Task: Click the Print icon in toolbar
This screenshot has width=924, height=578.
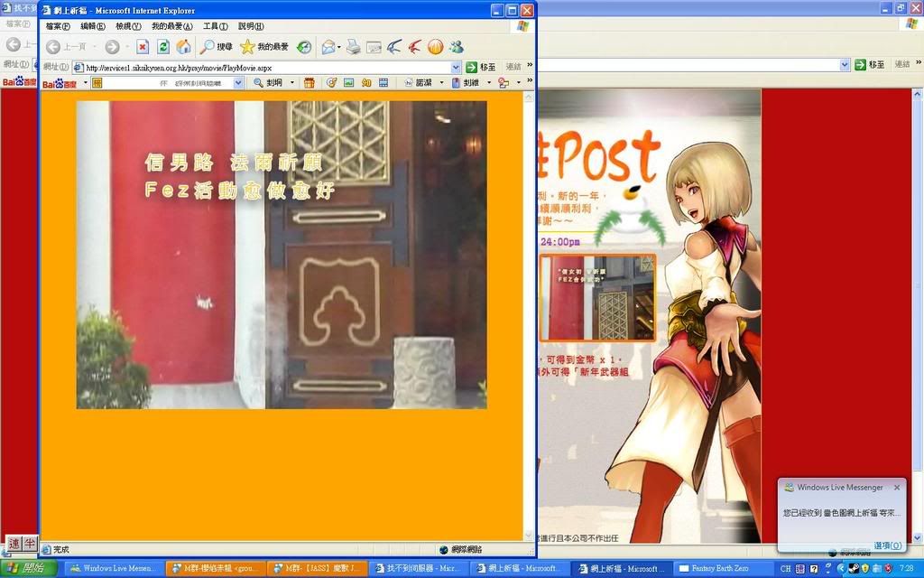Action: click(354, 47)
